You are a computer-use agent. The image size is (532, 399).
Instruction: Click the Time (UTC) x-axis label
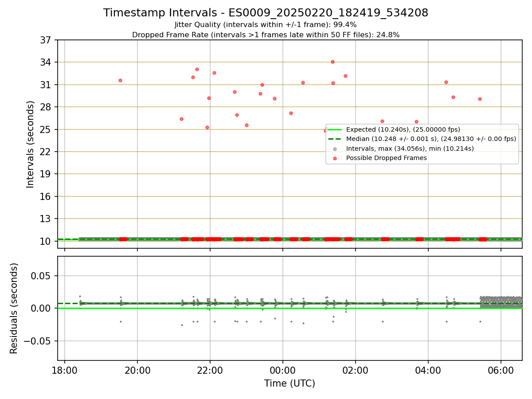(x=289, y=383)
